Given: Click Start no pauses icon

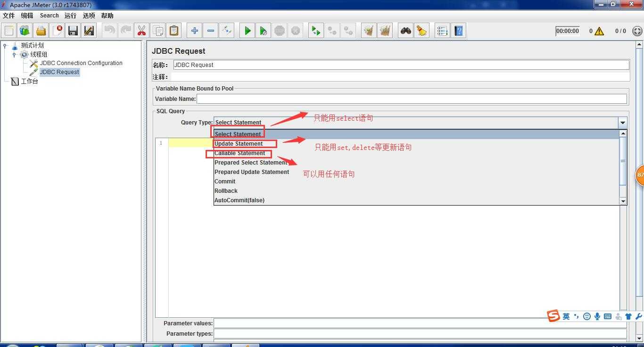Looking at the screenshot, I should [x=263, y=31].
